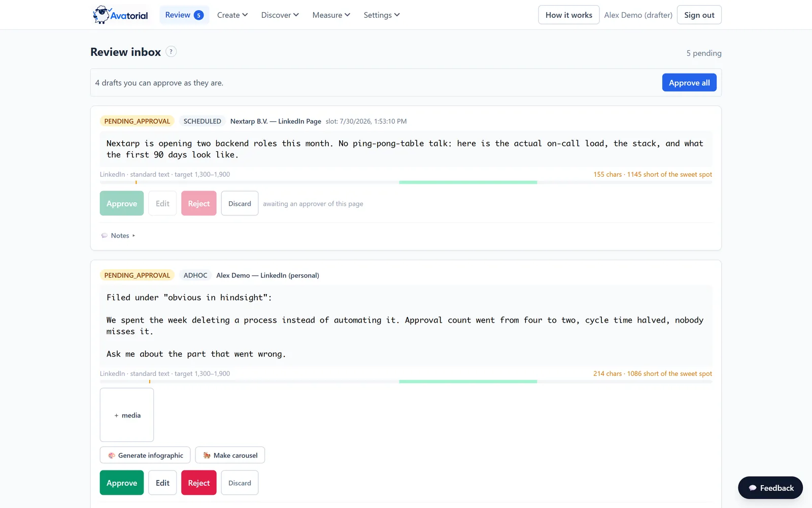Viewport: 812px width, 508px height.
Task: Edit the Nextarp B.V. draft
Action: tap(162, 203)
